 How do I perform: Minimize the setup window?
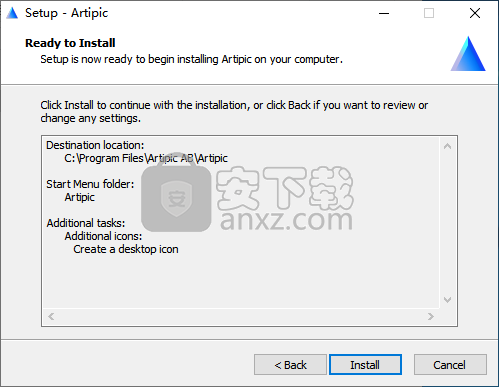click(x=384, y=13)
